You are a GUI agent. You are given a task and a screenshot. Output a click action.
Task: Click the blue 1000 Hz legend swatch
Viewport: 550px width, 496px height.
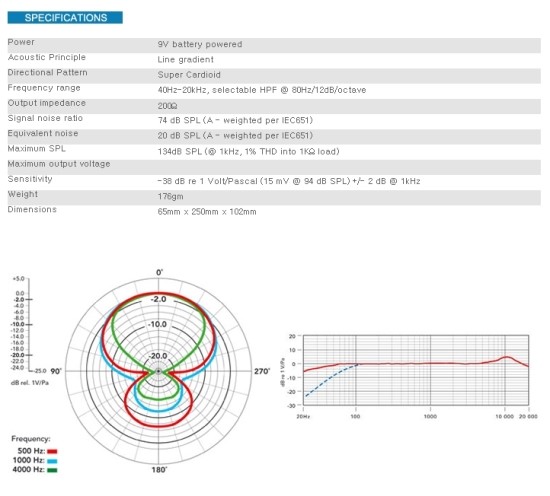point(52,461)
